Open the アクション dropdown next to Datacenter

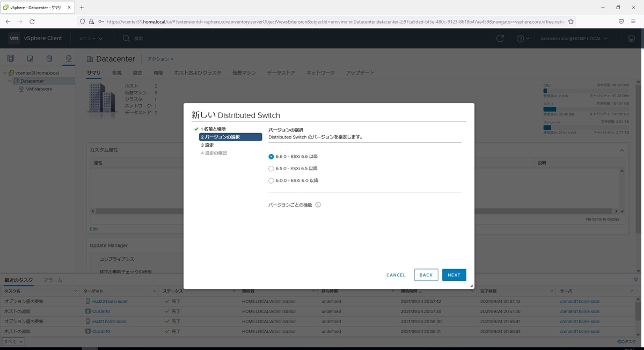160,59
